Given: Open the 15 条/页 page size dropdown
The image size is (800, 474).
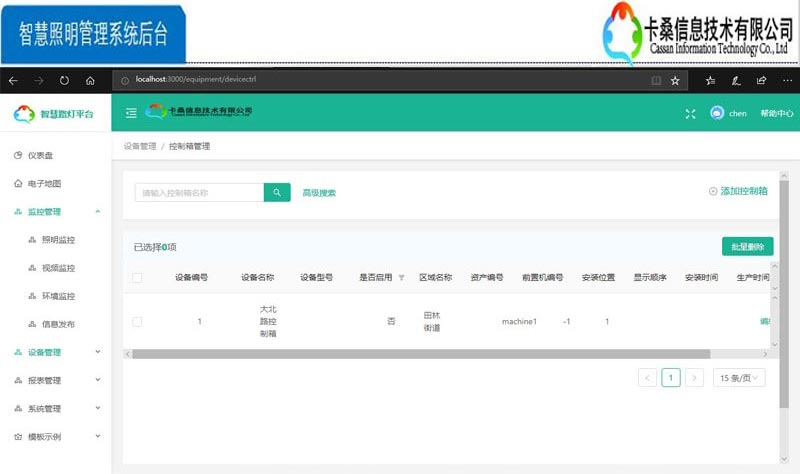Looking at the screenshot, I should click(741, 378).
